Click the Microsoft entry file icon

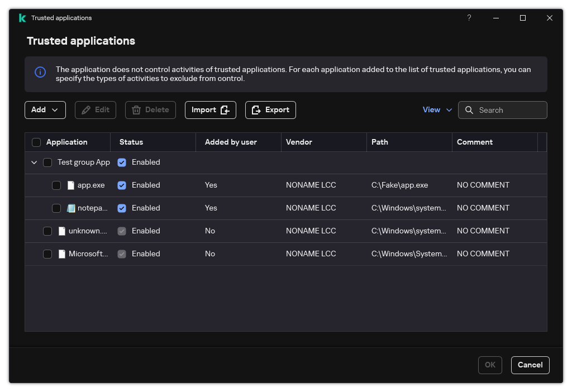[62, 254]
